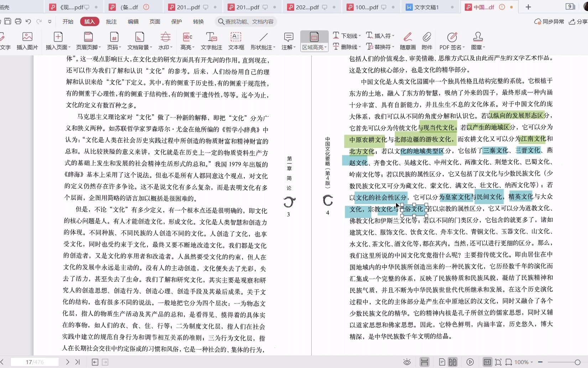588x368 pixels.
Task: Select the Strikethrough (删除线) tool
Action: pyautogui.click(x=347, y=46)
